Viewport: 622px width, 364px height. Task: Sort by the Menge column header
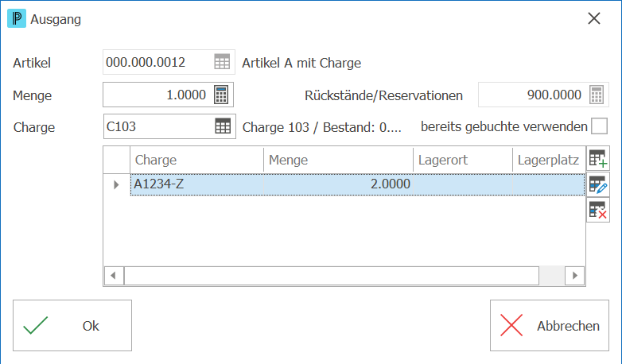pos(338,160)
